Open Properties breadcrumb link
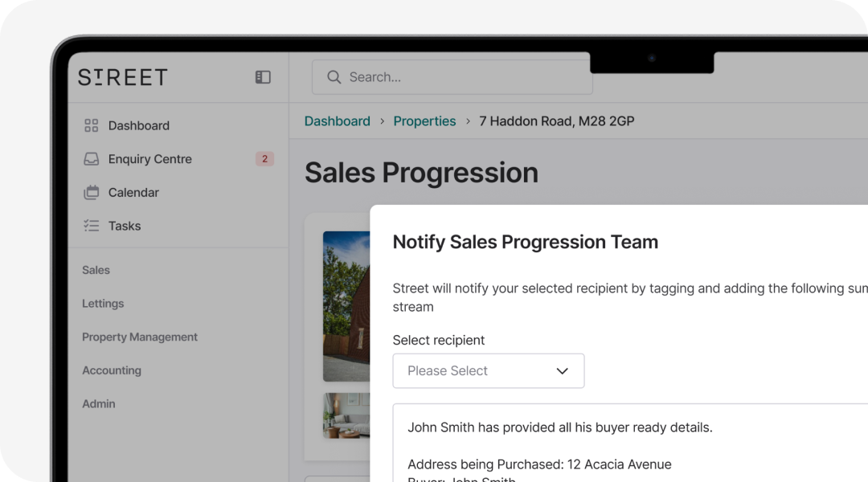Image resolution: width=868 pixels, height=482 pixels. click(x=424, y=120)
